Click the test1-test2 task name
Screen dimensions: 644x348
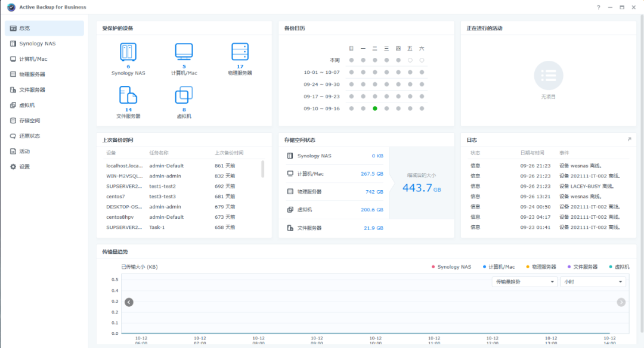[162, 187]
